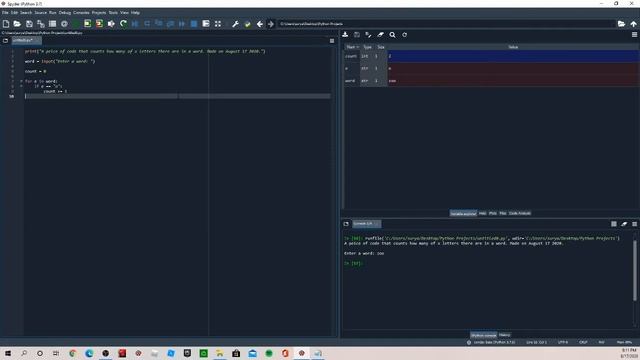Switch to the Code Analysis tab
640x360 pixels.
click(520, 213)
